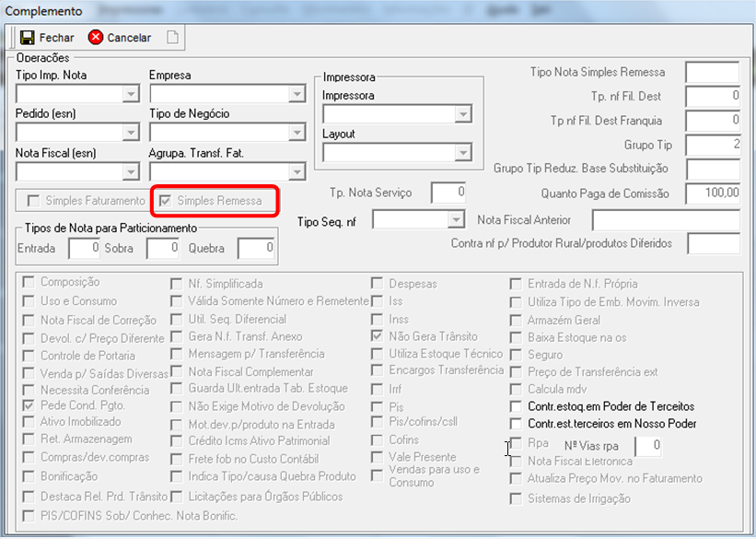
Task: Click the Grupo Tip field
Action: (x=712, y=145)
